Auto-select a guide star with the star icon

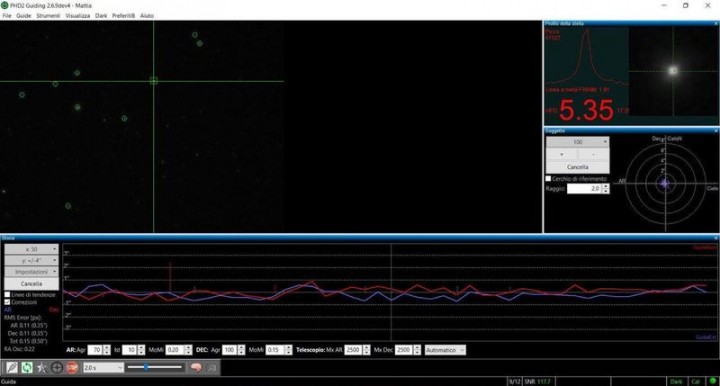(x=42, y=367)
